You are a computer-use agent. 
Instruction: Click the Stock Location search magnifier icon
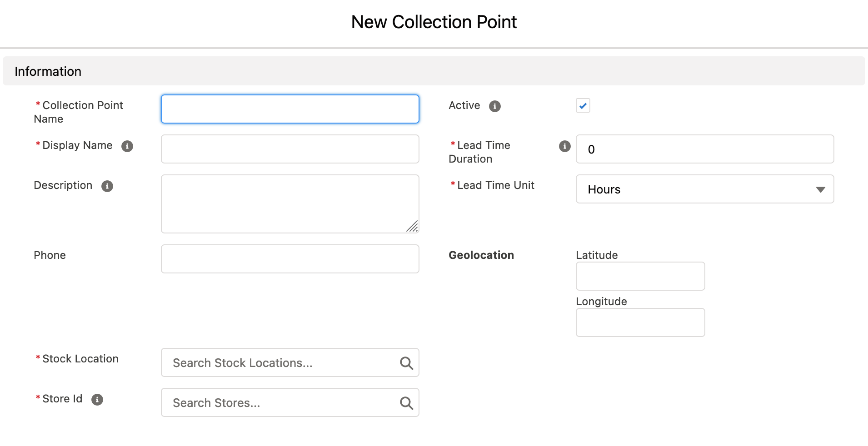click(406, 362)
